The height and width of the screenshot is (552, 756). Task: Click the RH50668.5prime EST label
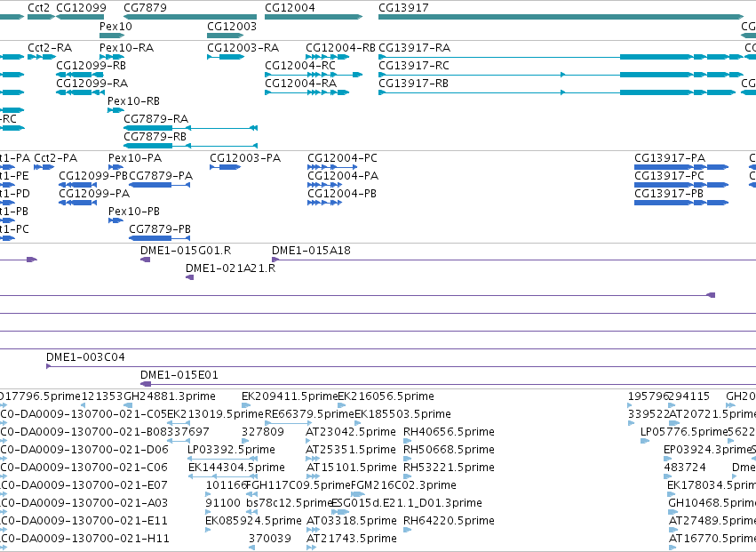(x=449, y=450)
